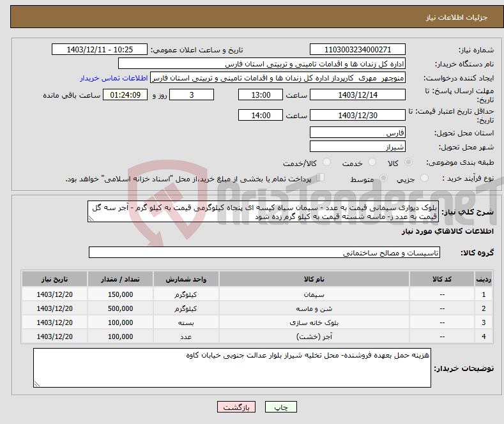Click the request creator field منوچهر مهری

point(278,78)
